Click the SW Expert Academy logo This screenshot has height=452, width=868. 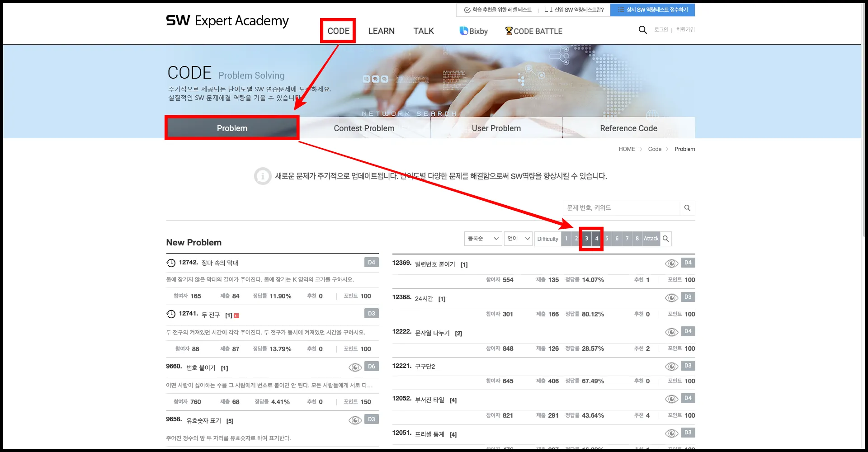point(227,21)
